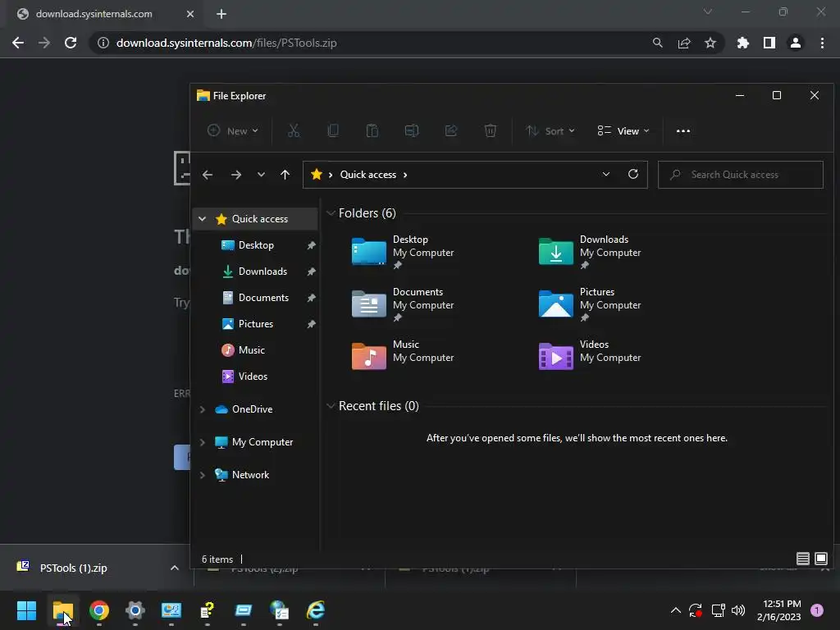
Task: Expand the OneDrive tree node
Action: pyautogui.click(x=202, y=409)
